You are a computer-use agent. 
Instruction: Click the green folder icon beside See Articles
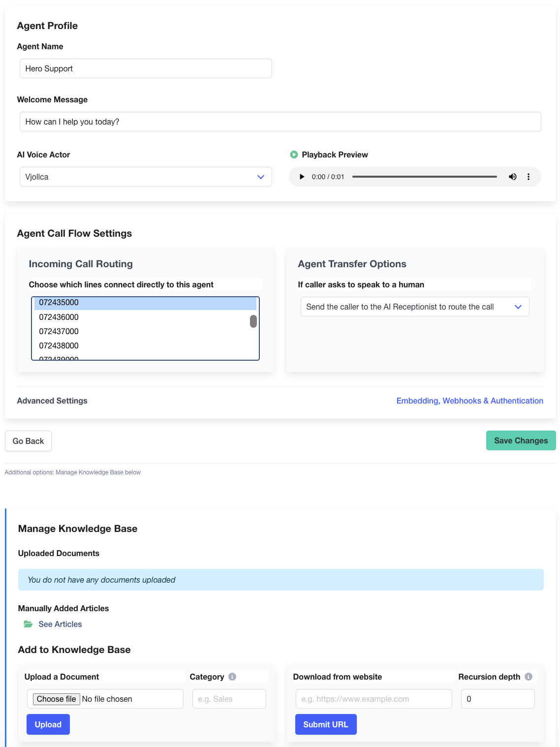point(28,624)
